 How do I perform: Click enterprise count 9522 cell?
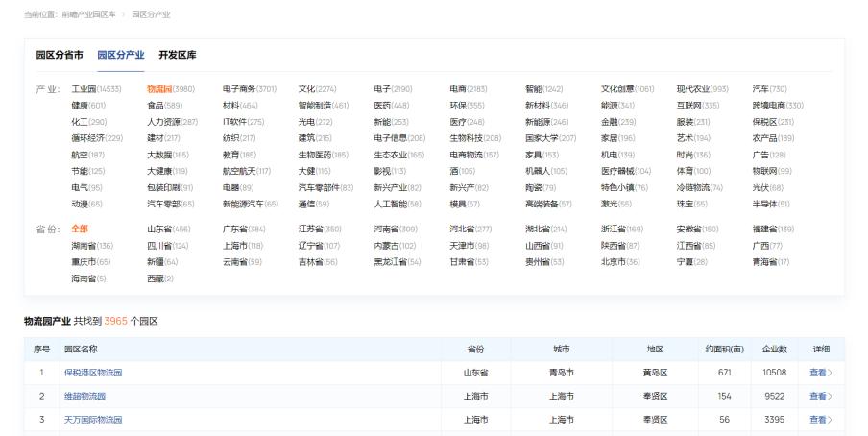pos(775,396)
